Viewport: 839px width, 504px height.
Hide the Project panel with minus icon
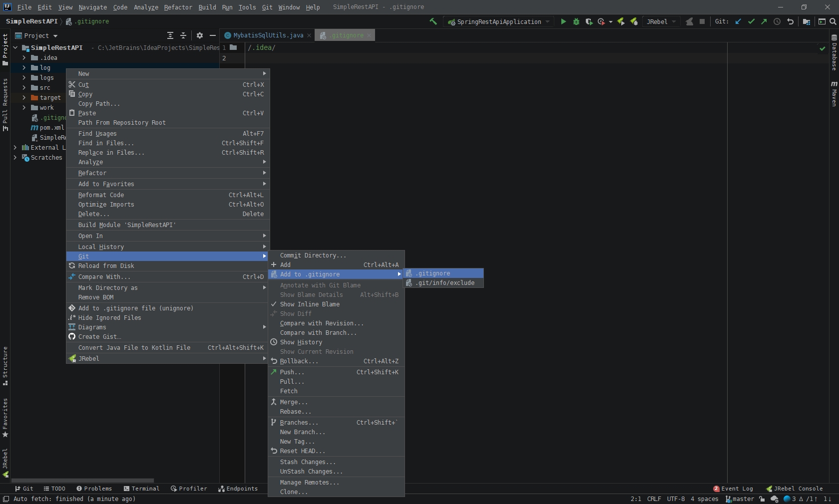pos(213,35)
